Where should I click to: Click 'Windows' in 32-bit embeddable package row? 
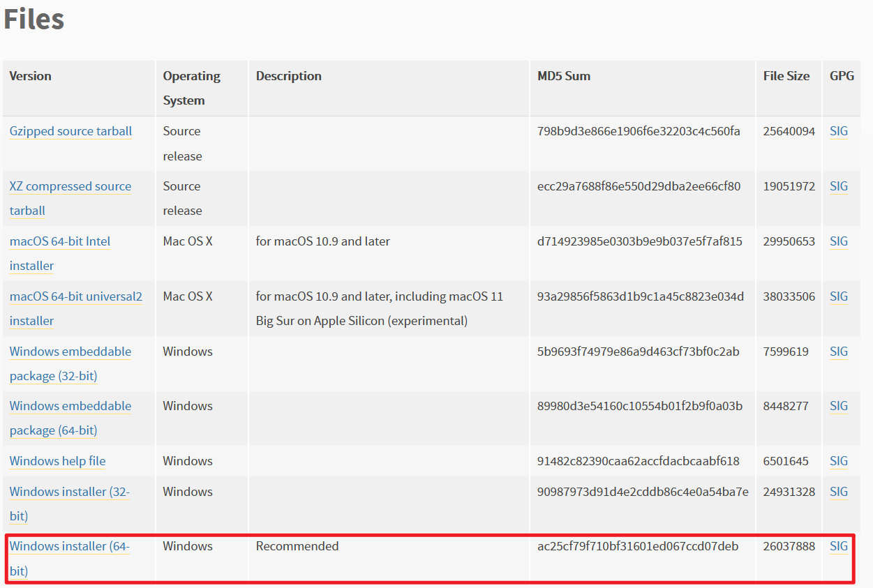coord(188,352)
